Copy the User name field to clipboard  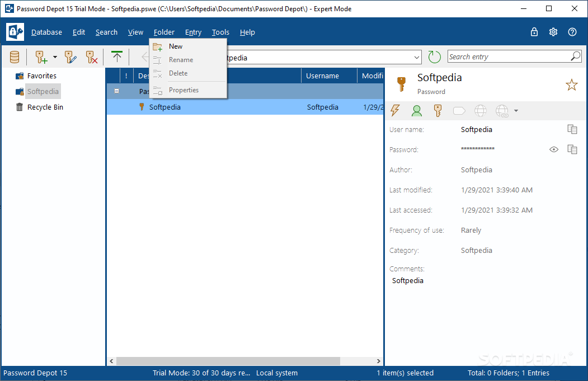[572, 129]
